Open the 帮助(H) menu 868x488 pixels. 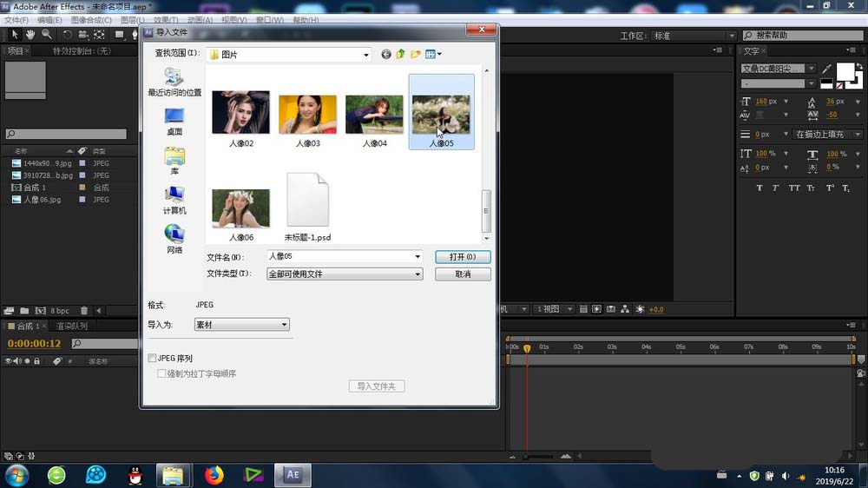tap(306, 20)
